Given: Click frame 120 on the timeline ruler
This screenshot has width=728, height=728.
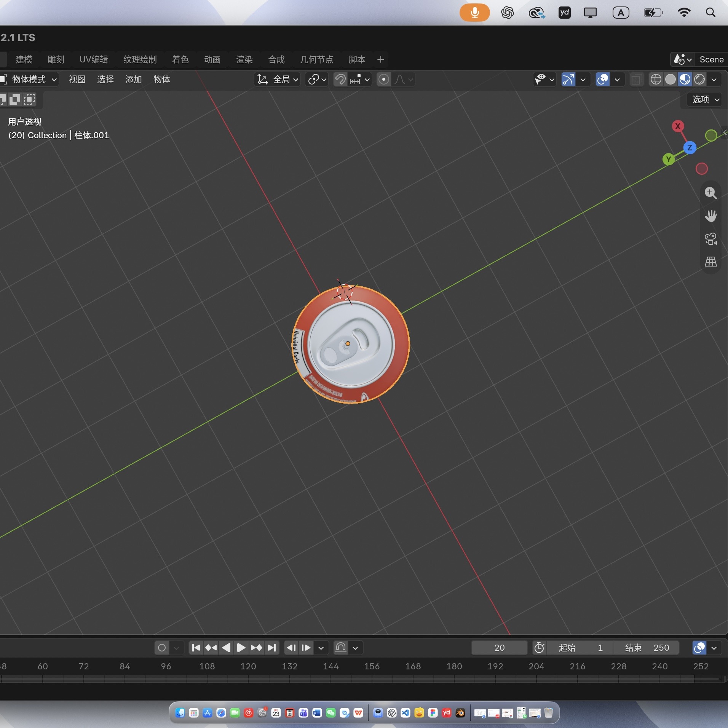Looking at the screenshot, I should pyautogui.click(x=248, y=666).
